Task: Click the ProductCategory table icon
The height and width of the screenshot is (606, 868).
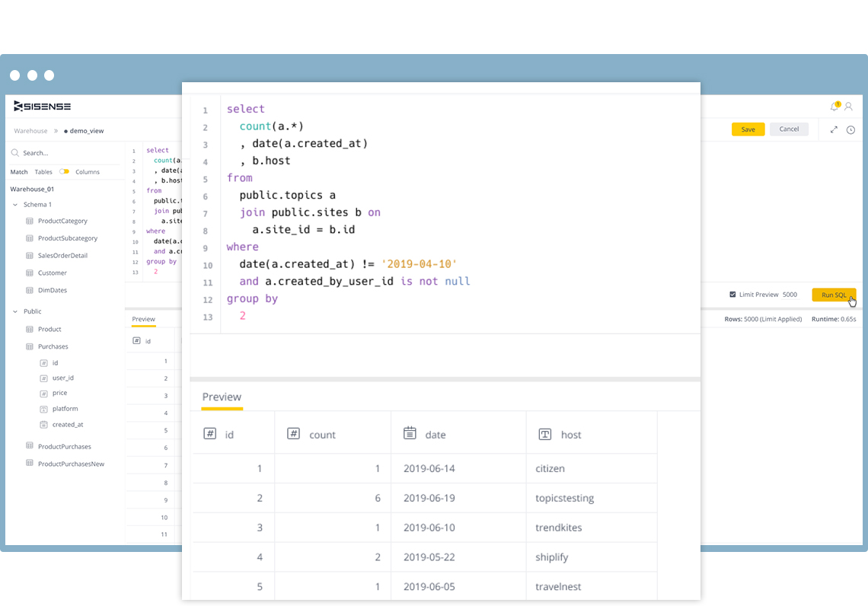Action: coord(30,221)
